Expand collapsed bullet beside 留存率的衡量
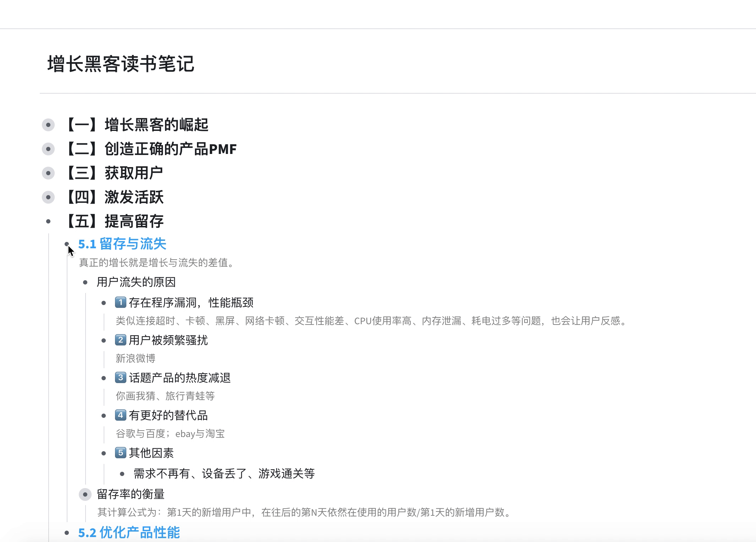This screenshot has height=542, width=756. tap(85, 494)
